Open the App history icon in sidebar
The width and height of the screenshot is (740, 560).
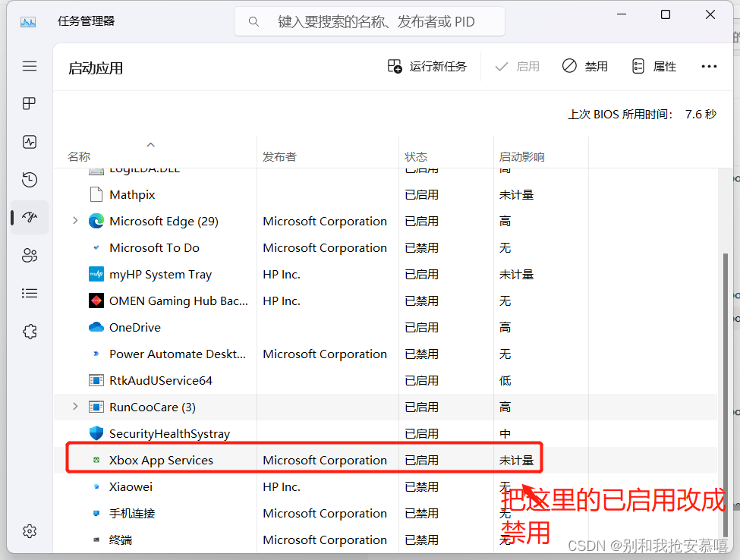click(30, 180)
